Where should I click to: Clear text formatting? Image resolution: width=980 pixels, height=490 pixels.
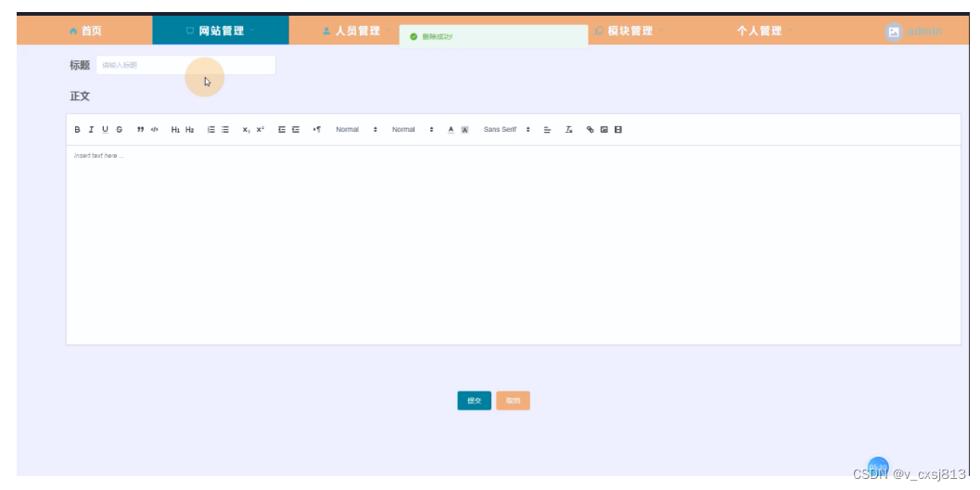[x=568, y=130]
